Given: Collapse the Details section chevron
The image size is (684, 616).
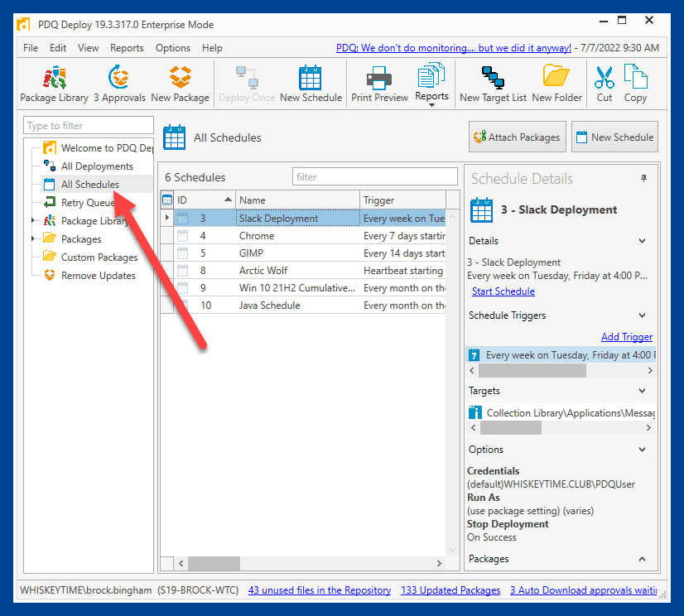Looking at the screenshot, I should point(642,241).
